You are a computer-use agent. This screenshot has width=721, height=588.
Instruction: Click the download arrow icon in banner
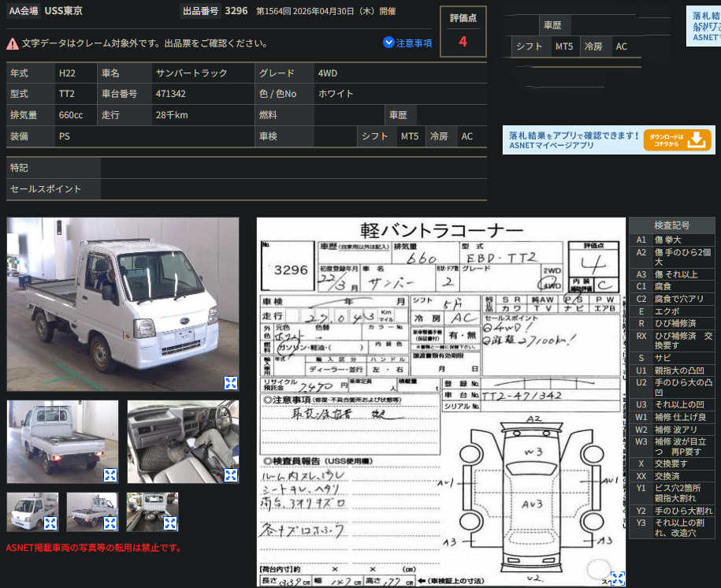click(x=697, y=140)
